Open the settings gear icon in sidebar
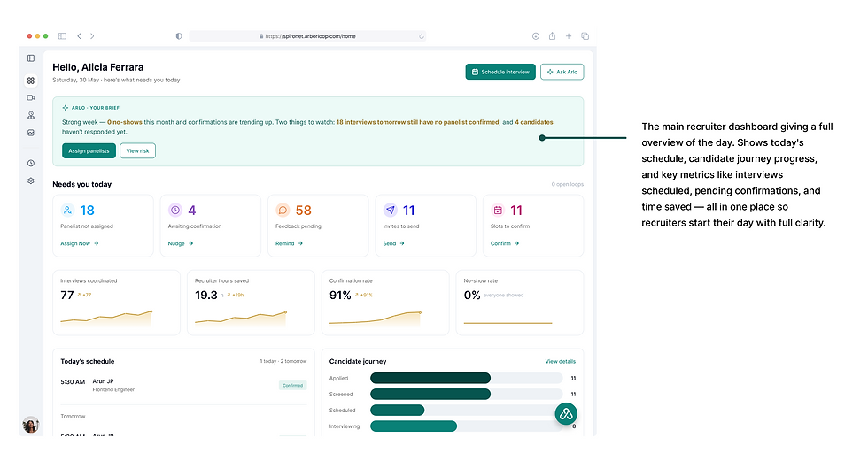The image size is (868, 453). click(31, 180)
